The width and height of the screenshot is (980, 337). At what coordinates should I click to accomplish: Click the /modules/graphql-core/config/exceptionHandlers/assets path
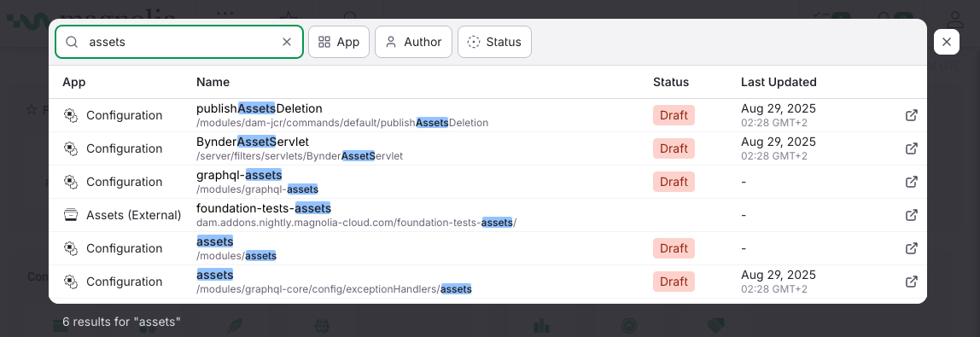pyautogui.click(x=334, y=289)
